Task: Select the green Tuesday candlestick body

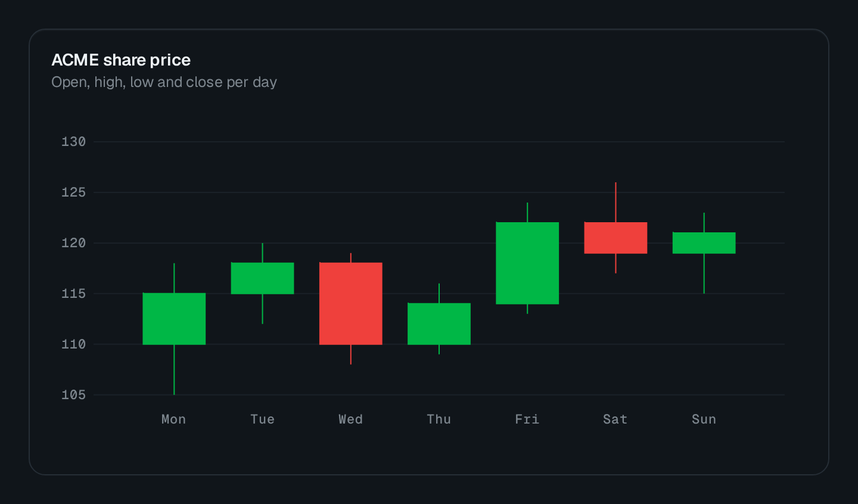Action: [x=262, y=278]
